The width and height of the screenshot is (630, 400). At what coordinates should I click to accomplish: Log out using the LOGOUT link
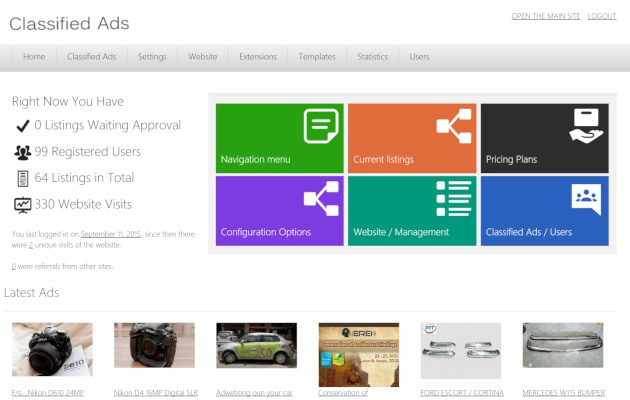[x=602, y=16]
